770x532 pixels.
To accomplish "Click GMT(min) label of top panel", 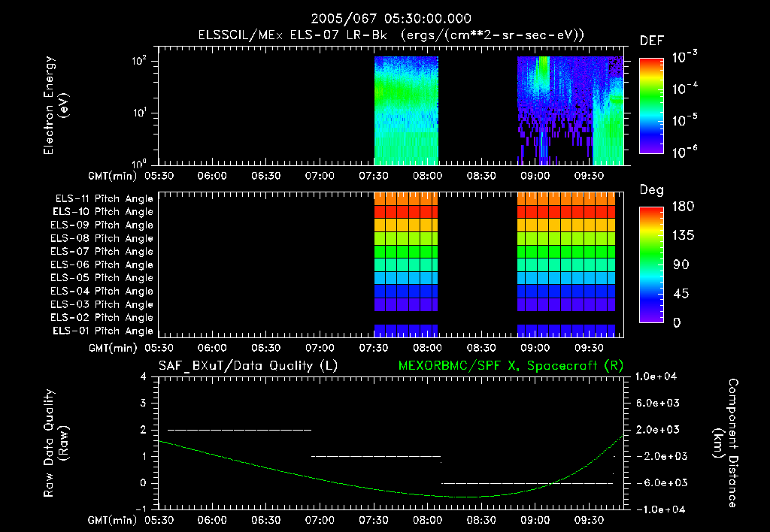I will point(112,176).
